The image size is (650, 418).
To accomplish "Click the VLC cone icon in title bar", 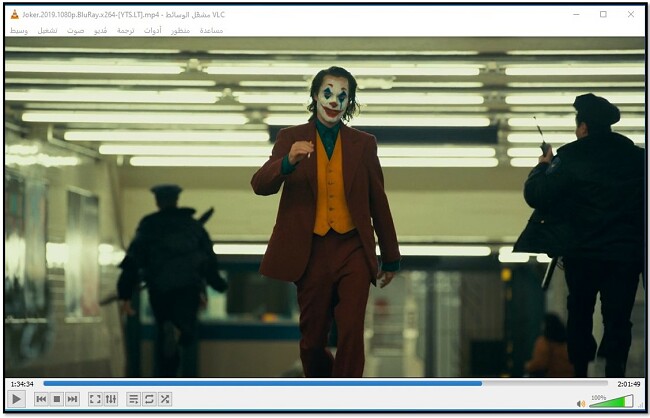I will coord(15,15).
